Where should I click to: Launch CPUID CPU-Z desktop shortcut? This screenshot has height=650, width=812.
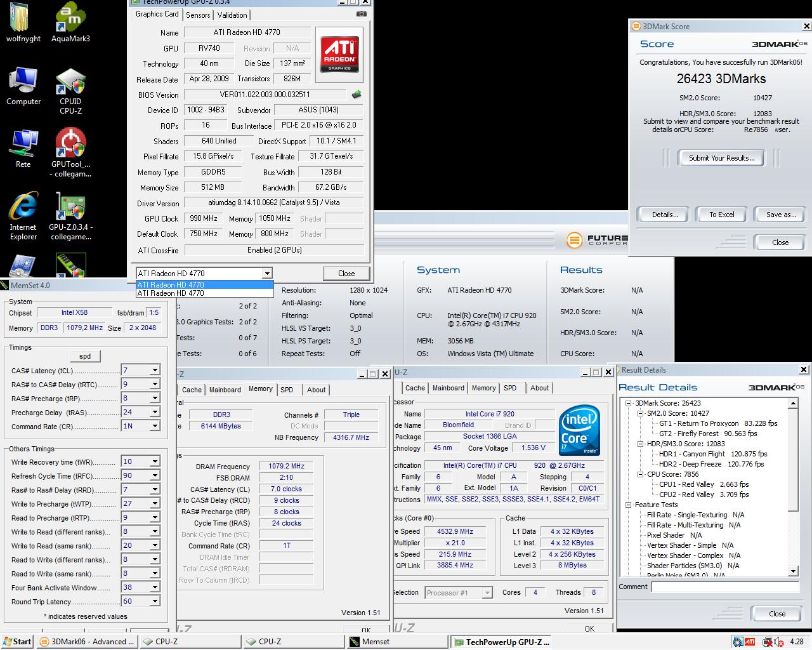coord(70,91)
